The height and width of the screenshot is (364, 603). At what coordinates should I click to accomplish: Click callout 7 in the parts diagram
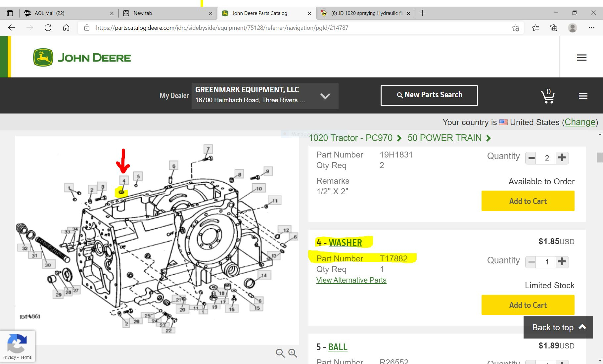208,149
